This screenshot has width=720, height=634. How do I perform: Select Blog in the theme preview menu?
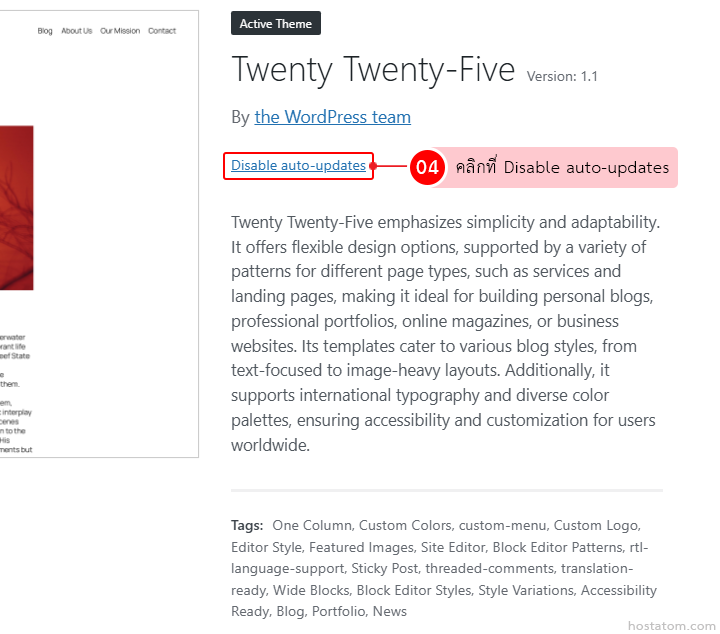45,31
